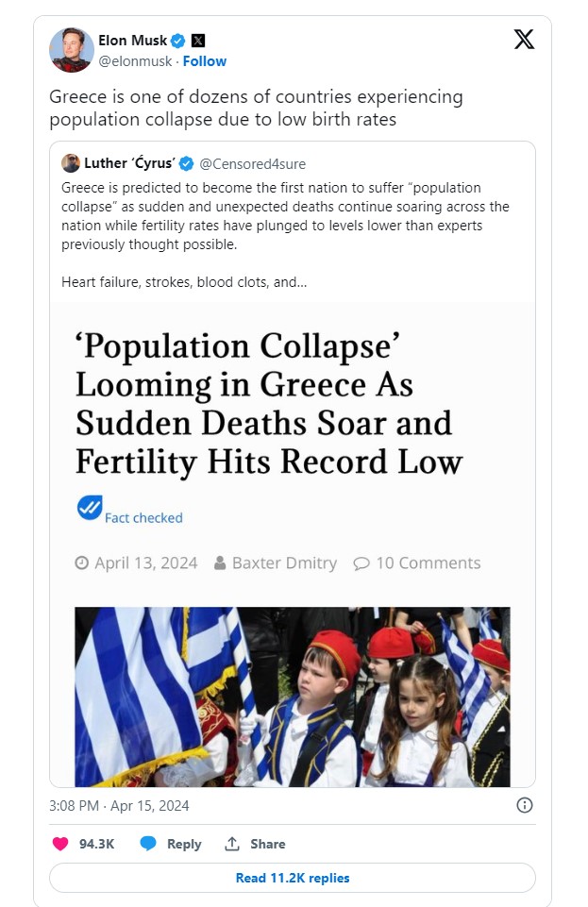
Task: Click the small X affiliation badge
Action: (198, 41)
